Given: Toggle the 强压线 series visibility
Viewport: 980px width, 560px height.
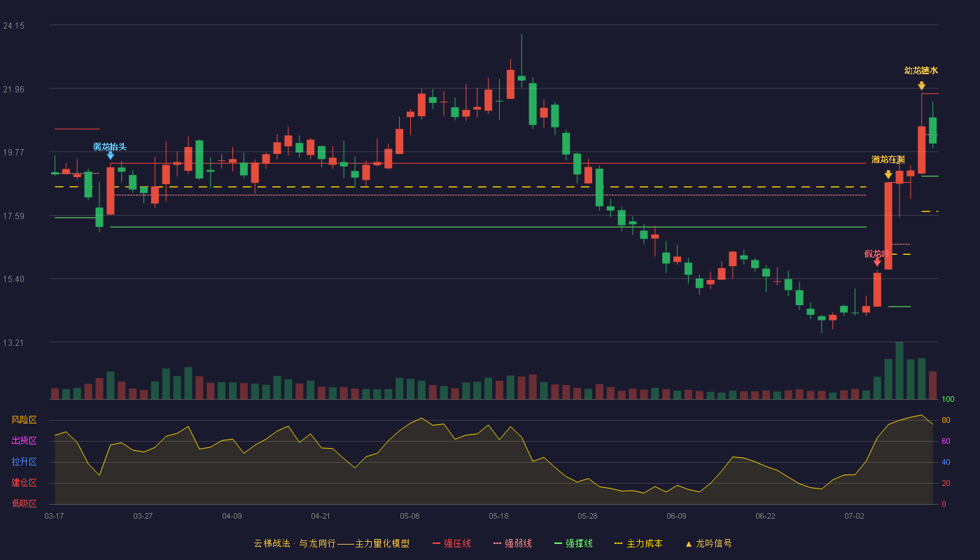Looking at the screenshot, I should tap(451, 544).
